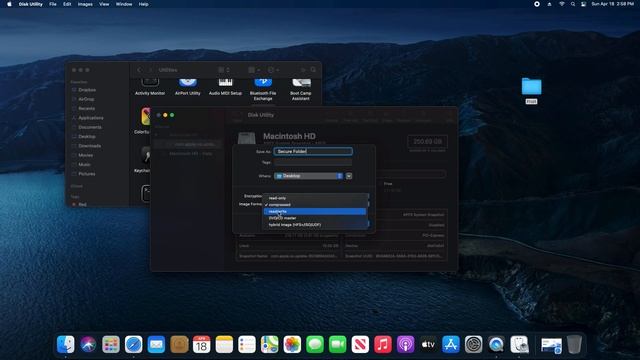Select Recents in the Finder sidebar
The width and height of the screenshot is (640, 360).
[87, 109]
